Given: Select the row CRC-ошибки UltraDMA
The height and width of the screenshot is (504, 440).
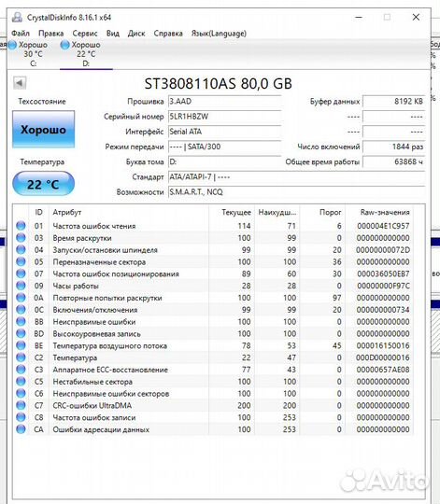Looking at the screenshot, I should pyautogui.click(x=213, y=405).
